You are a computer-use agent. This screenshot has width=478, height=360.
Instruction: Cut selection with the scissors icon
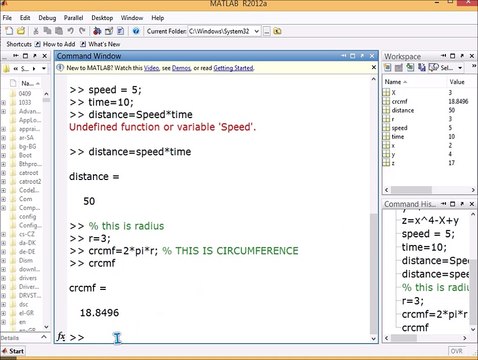pyautogui.click(x=36, y=31)
